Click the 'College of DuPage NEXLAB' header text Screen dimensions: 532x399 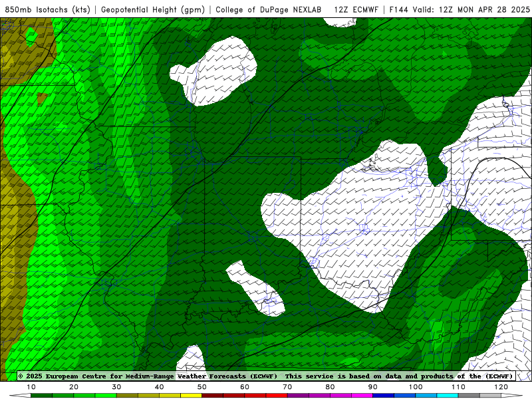(269, 10)
